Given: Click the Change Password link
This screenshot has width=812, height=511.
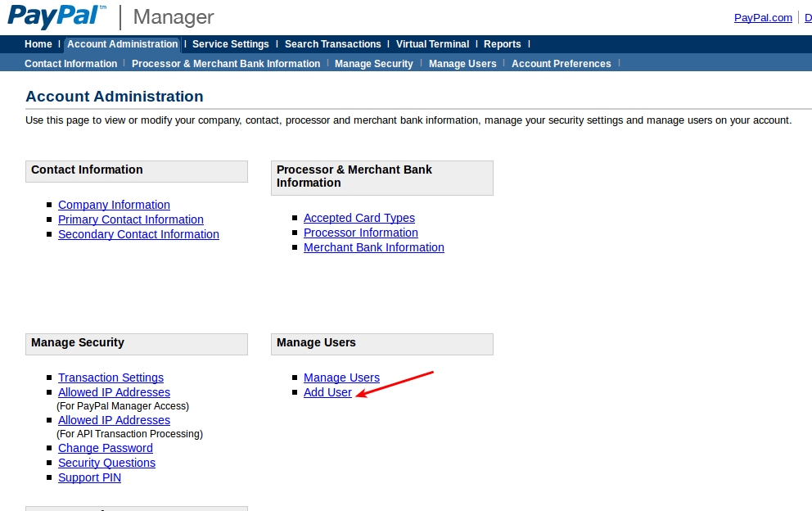Looking at the screenshot, I should point(105,448).
